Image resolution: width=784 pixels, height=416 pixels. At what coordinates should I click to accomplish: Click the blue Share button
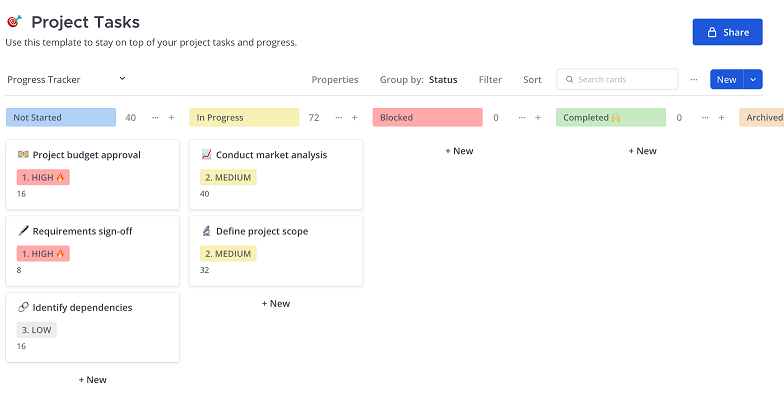coord(727,32)
